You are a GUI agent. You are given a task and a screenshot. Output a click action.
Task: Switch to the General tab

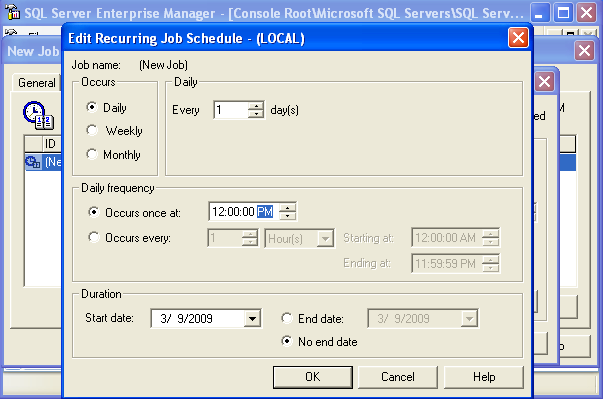pos(37,83)
